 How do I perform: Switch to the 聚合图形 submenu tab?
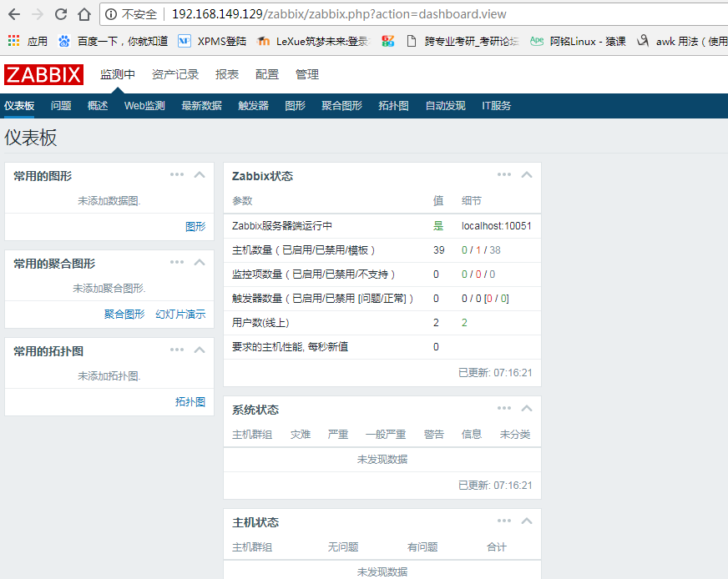341,106
